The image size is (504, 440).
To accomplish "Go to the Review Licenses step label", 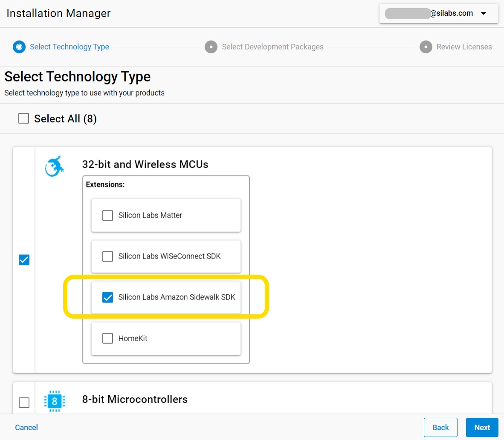I will tap(464, 47).
